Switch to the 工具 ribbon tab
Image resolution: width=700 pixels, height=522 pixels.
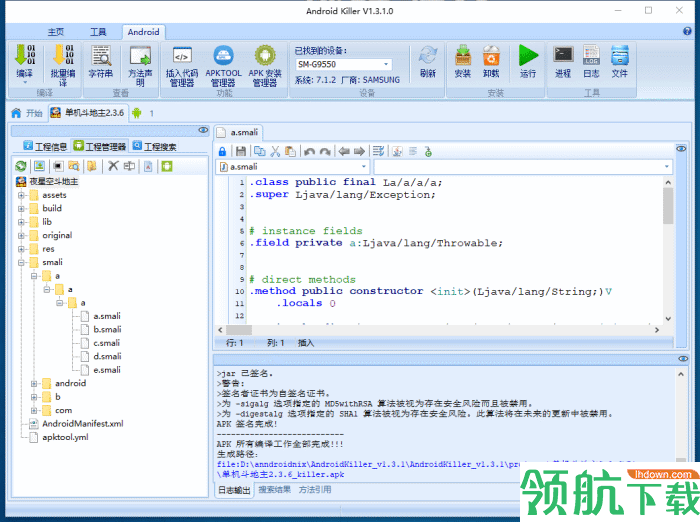click(x=98, y=32)
